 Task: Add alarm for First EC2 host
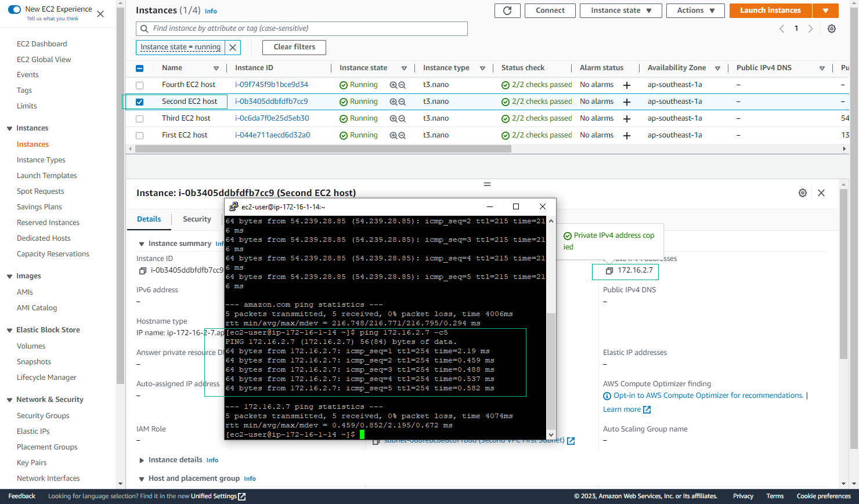click(627, 136)
